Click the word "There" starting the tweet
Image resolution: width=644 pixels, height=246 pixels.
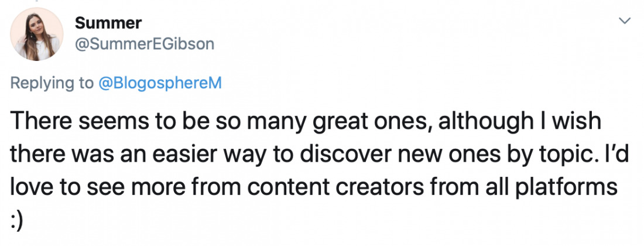(x=41, y=122)
